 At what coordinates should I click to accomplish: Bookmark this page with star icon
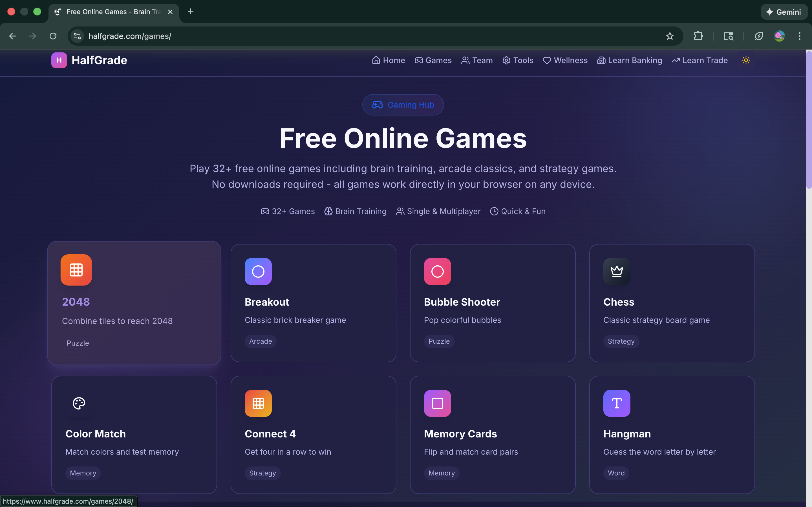pyautogui.click(x=670, y=36)
